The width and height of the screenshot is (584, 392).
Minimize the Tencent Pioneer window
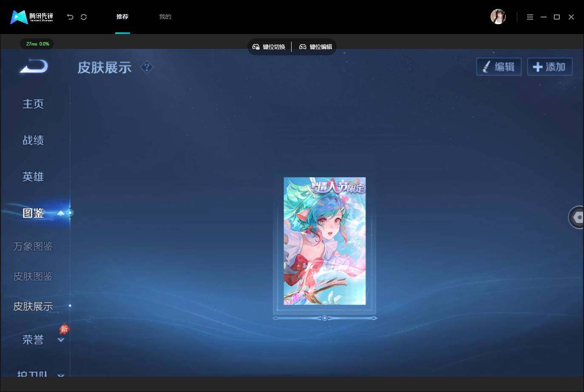pyautogui.click(x=543, y=17)
